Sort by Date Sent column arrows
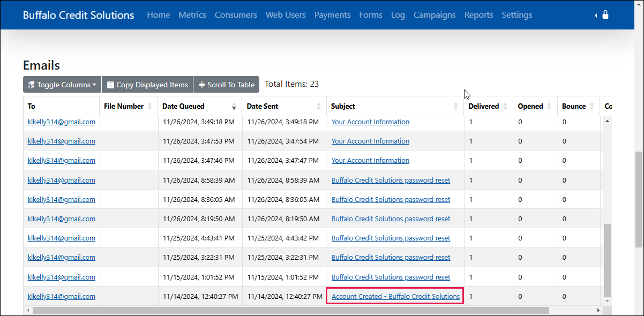The height and width of the screenshot is (316, 644). tap(318, 106)
